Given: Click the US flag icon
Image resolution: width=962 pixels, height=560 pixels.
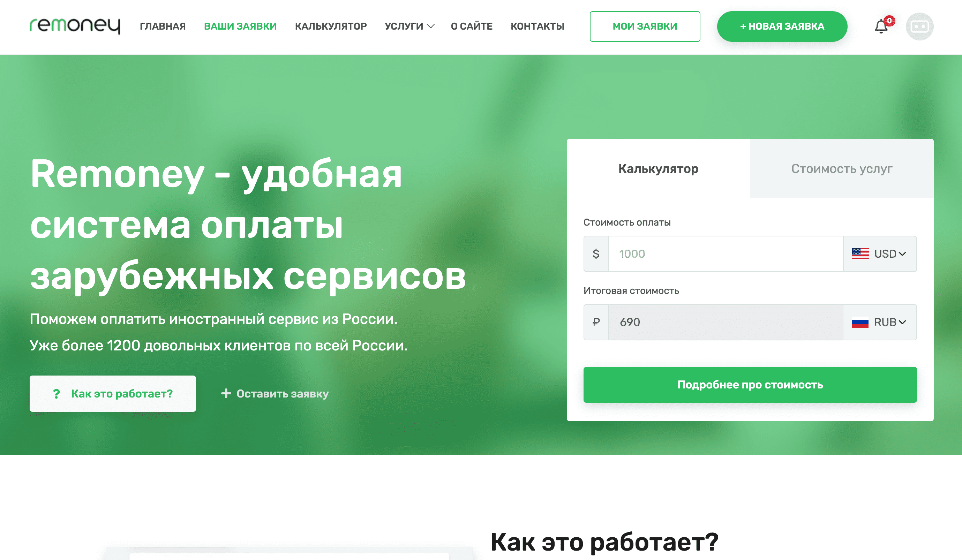Looking at the screenshot, I should tap(860, 253).
